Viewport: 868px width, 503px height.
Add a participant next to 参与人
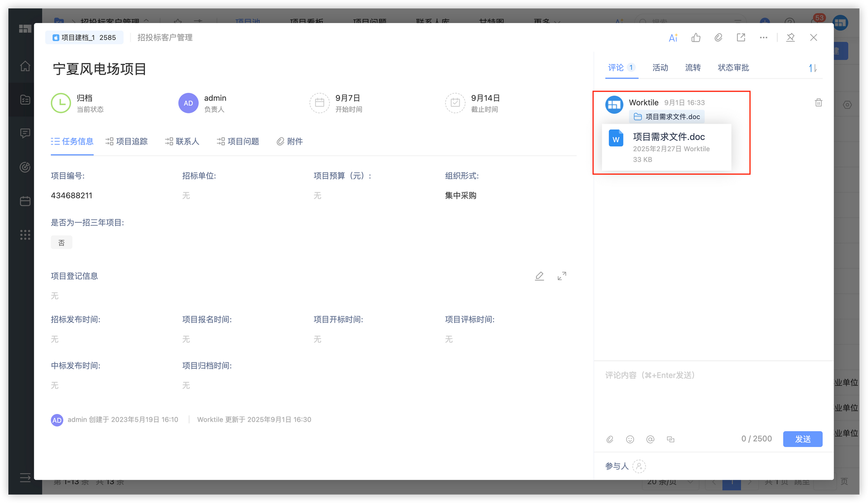[x=639, y=466]
